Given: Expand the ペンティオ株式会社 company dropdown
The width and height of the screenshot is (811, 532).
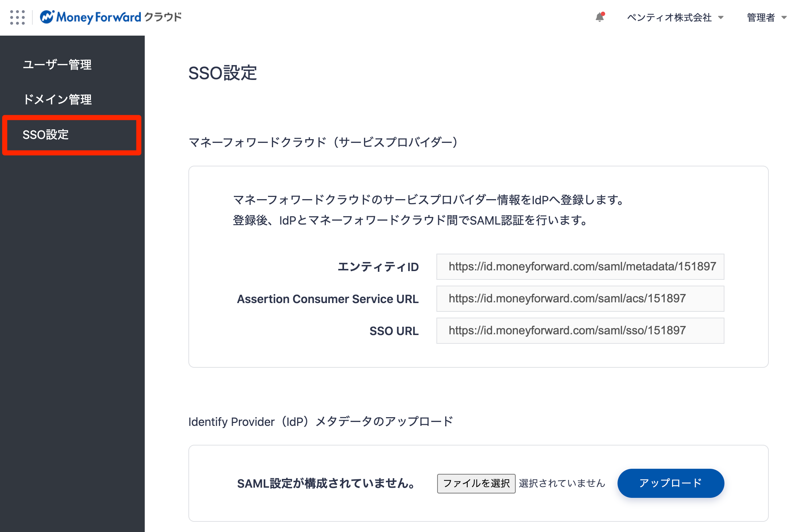Looking at the screenshot, I should click(x=675, y=17).
